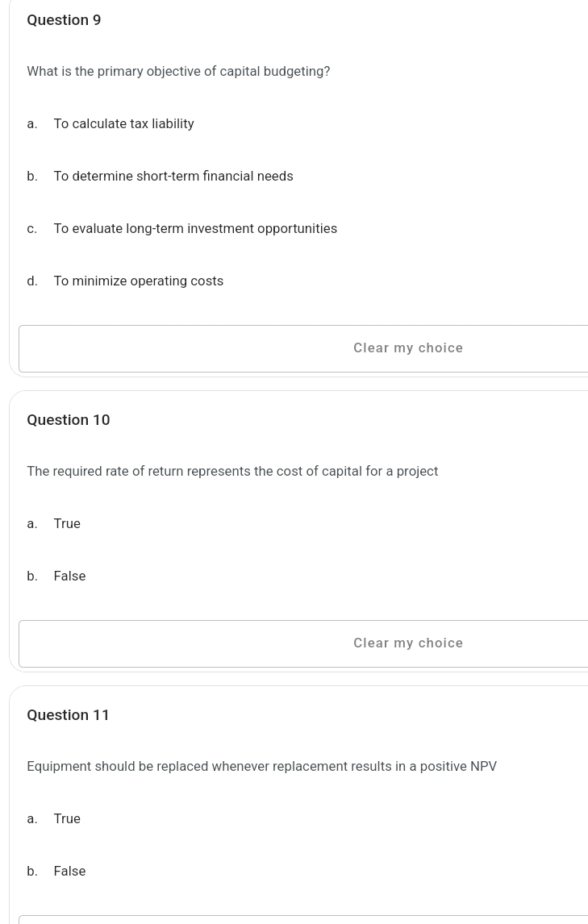Select option a 'To calculate tax liability'

(123, 123)
